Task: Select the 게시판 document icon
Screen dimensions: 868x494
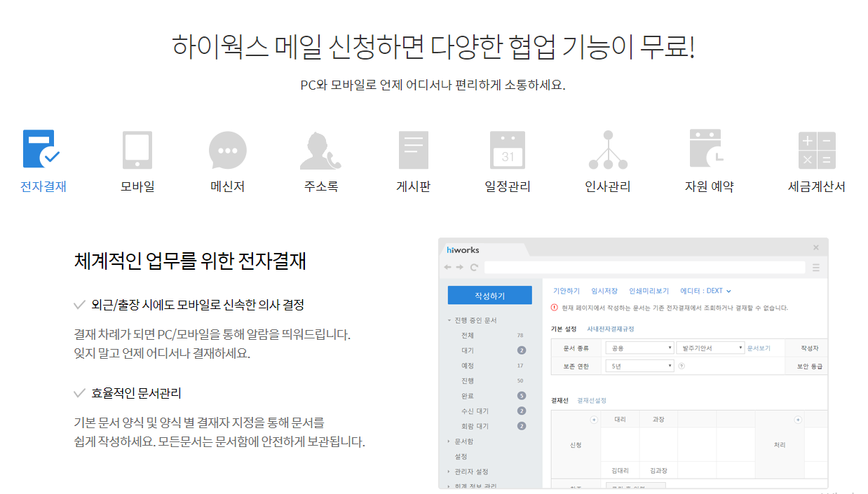Action: [413, 150]
